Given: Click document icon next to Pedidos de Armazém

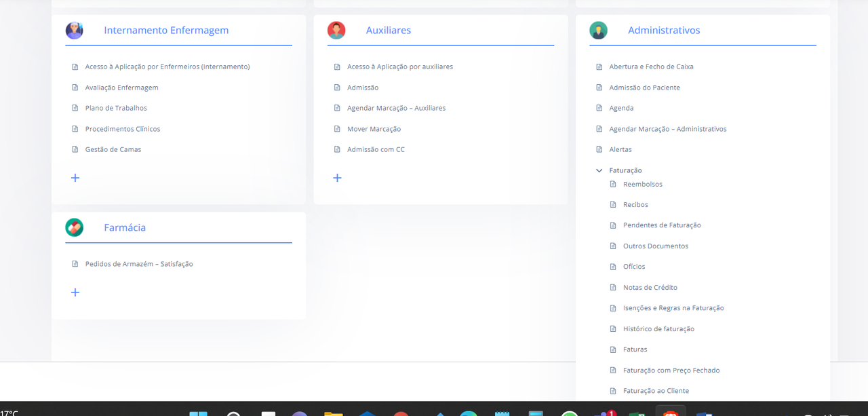Looking at the screenshot, I should coord(75,264).
